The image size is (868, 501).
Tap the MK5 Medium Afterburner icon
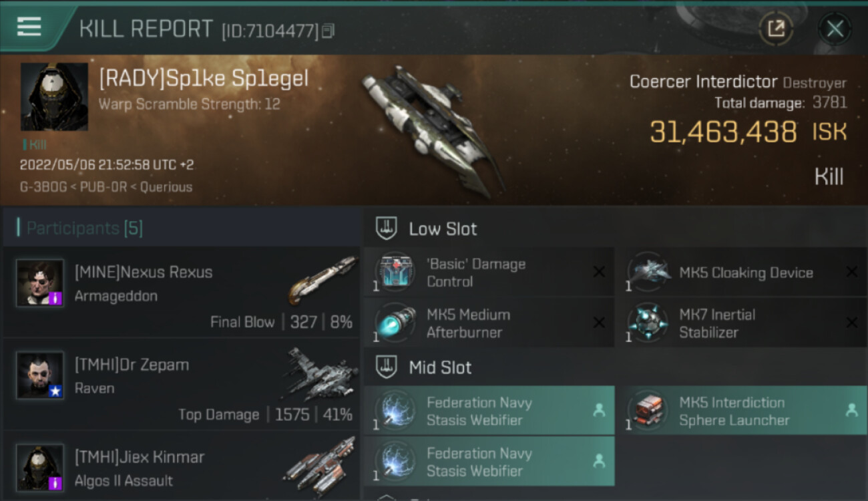395,323
